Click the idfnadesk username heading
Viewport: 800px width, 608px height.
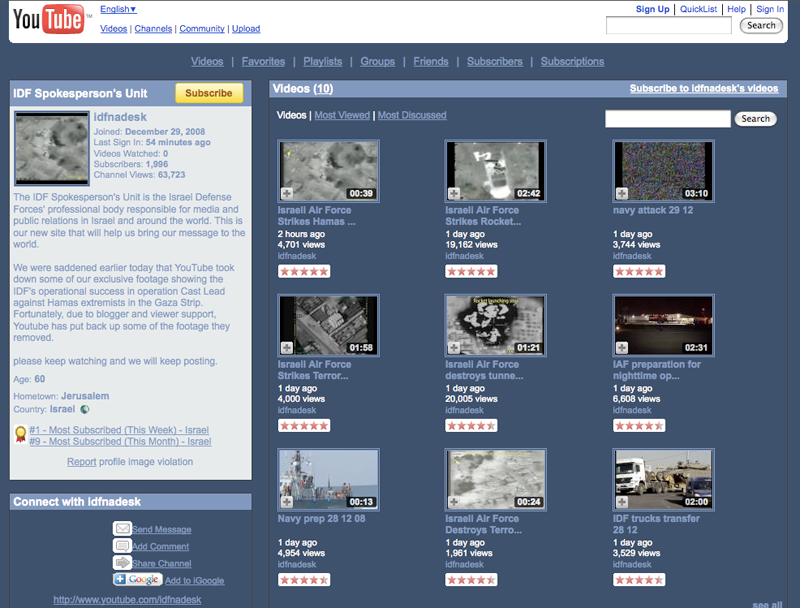coord(120,117)
